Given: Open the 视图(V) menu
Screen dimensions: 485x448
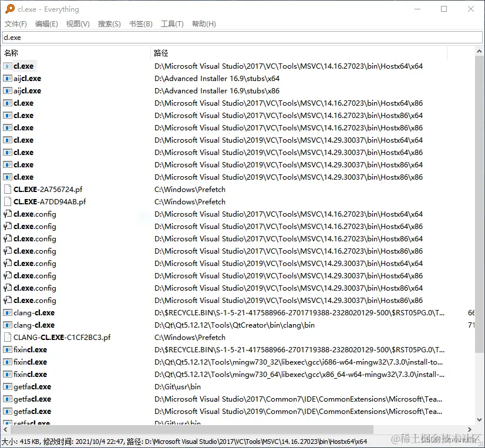Looking at the screenshot, I should 78,24.
